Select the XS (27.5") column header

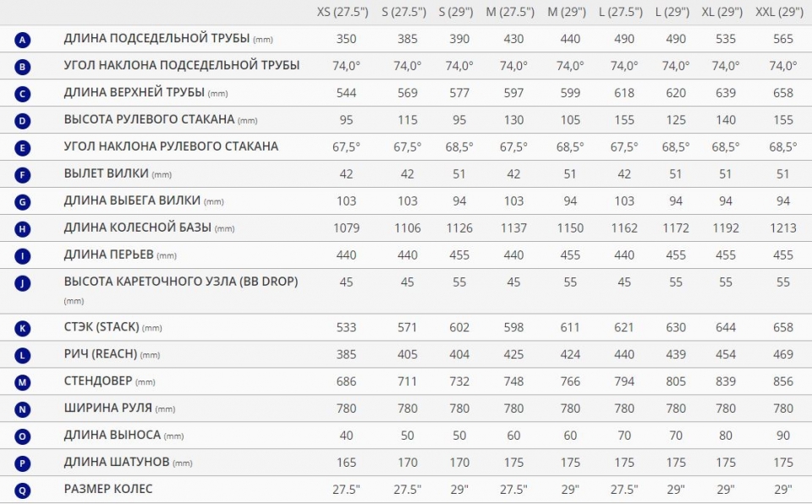pos(343,12)
